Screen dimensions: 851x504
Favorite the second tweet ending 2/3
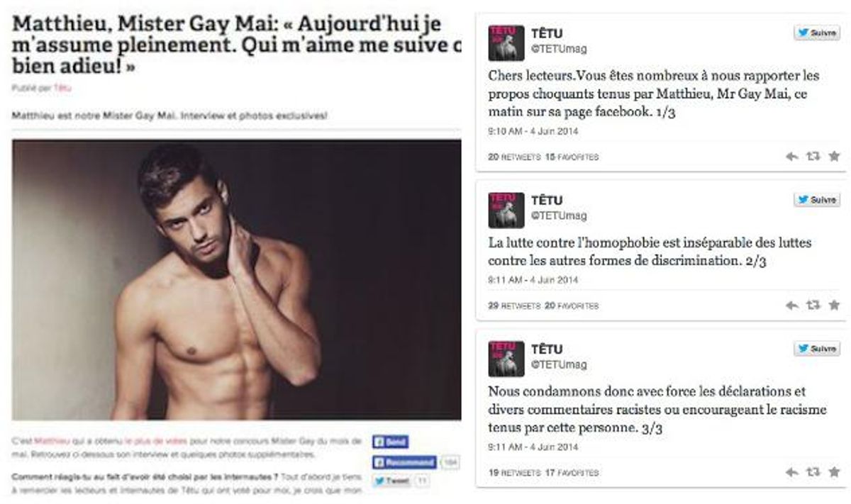(834, 306)
